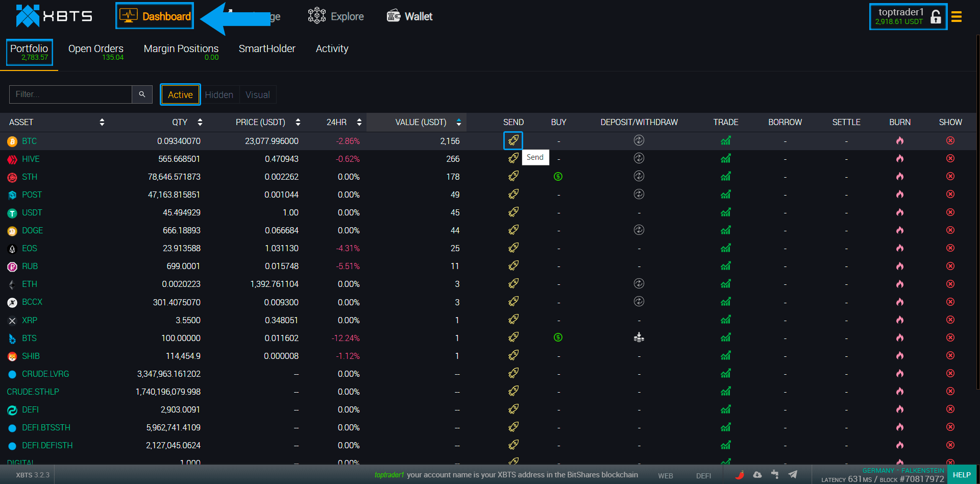The height and width of the screenshot is (484, 980).
Task: Click the WEB footer link
Action: tap(666, 476)
